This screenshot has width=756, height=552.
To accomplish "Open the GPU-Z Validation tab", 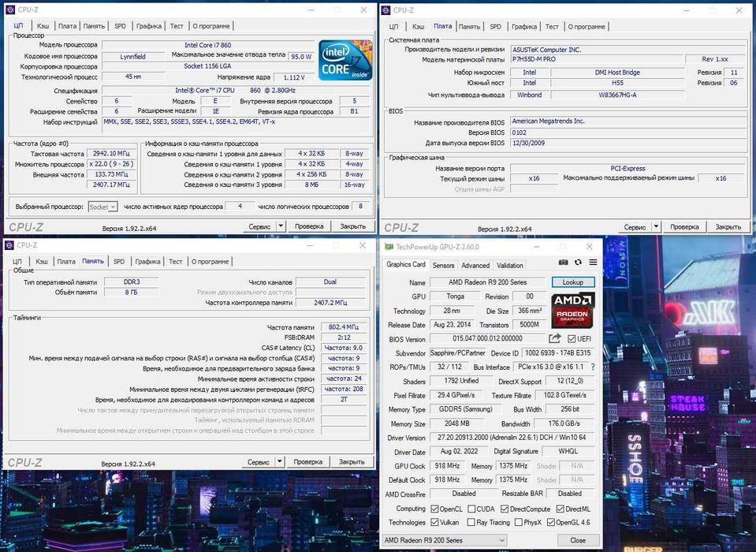I will (509, 266).
